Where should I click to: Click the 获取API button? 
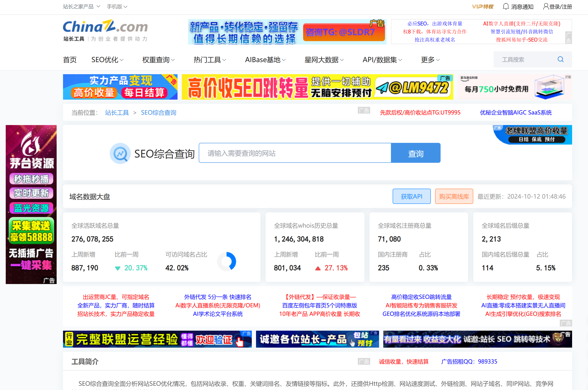(411, 196)
